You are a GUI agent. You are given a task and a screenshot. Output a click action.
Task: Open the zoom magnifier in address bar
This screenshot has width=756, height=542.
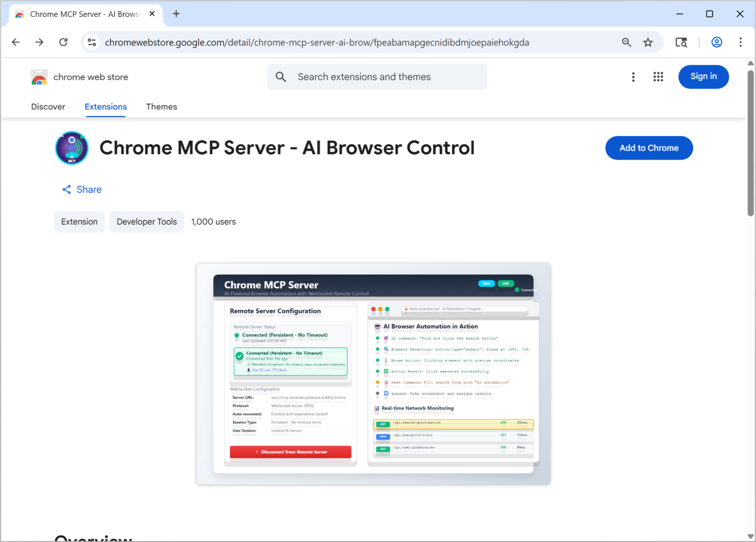pos(626,42)
